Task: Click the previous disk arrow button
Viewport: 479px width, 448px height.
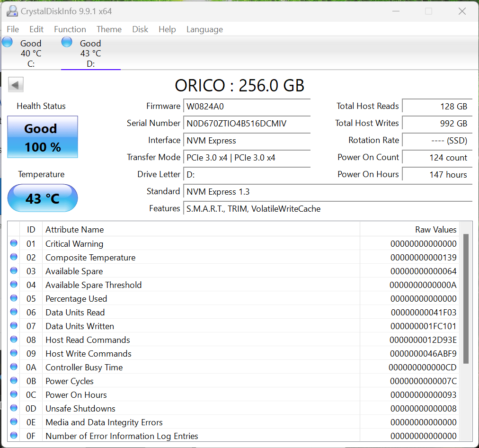Action: pyautogui.click(x=16, y=85)
